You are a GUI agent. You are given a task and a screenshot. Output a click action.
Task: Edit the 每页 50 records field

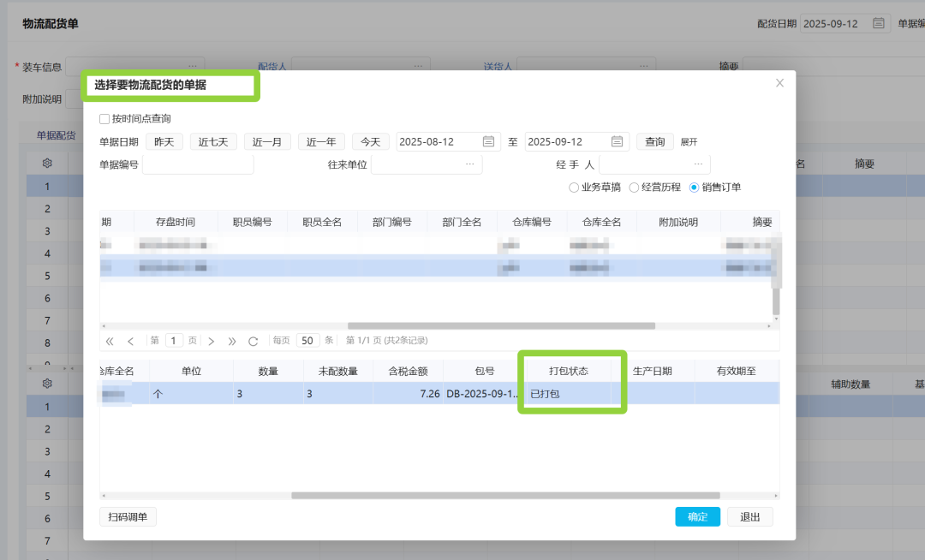click(307, 341)
